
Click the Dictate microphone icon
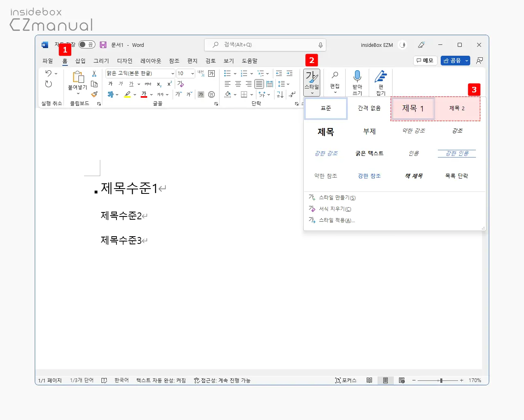coord(357,76)
